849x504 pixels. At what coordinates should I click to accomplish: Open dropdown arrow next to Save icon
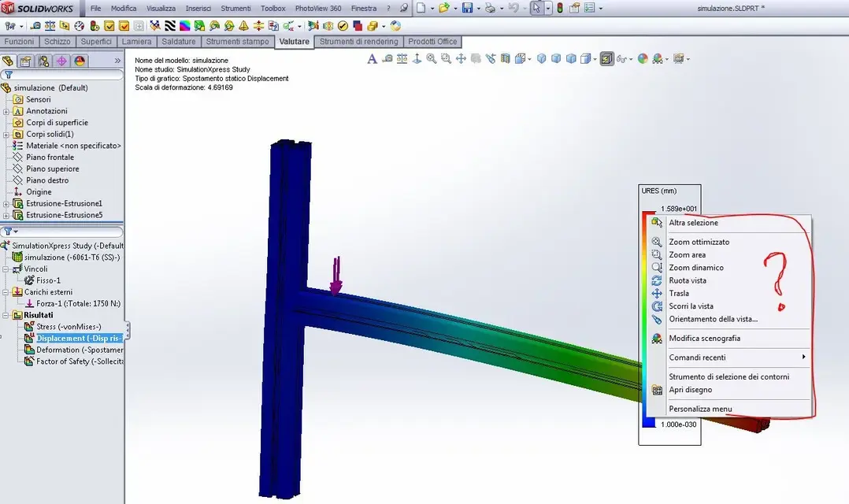tap(479, 9)
